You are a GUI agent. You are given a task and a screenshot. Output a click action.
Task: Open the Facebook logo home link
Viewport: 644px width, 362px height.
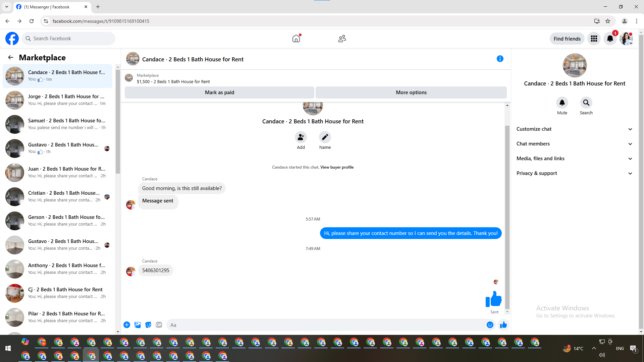tap(12, 39)
